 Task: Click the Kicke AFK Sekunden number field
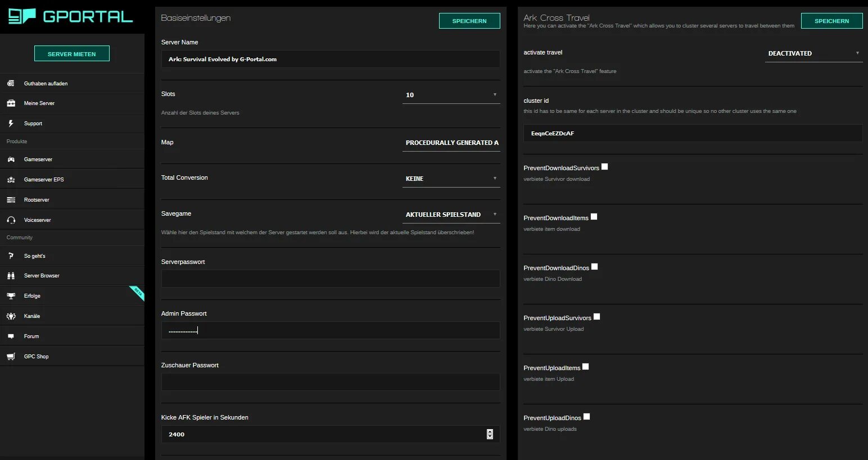(x=331, y=434)
